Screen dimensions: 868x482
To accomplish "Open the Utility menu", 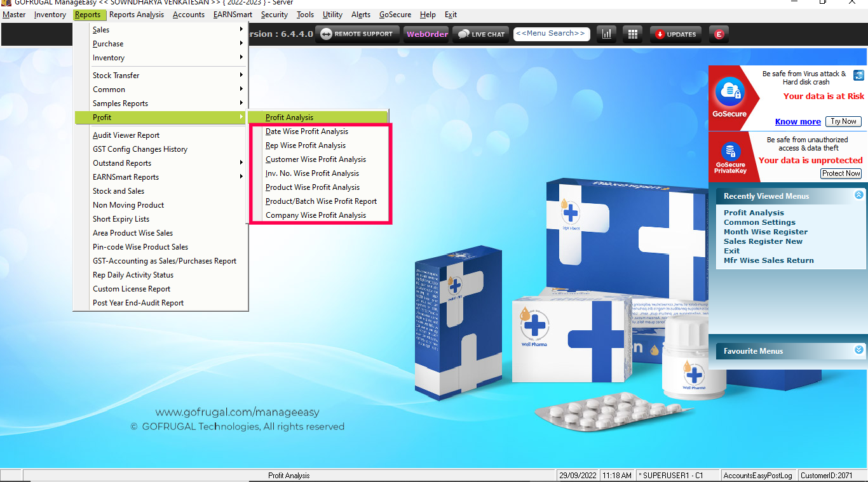I will point(332,15).
